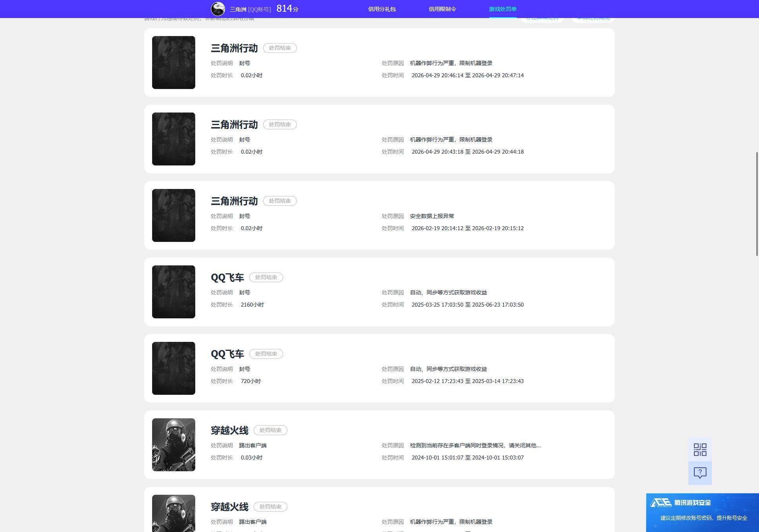Open the QR code floating icon
This screenshot has height=532, width=759.
(700, 450)
